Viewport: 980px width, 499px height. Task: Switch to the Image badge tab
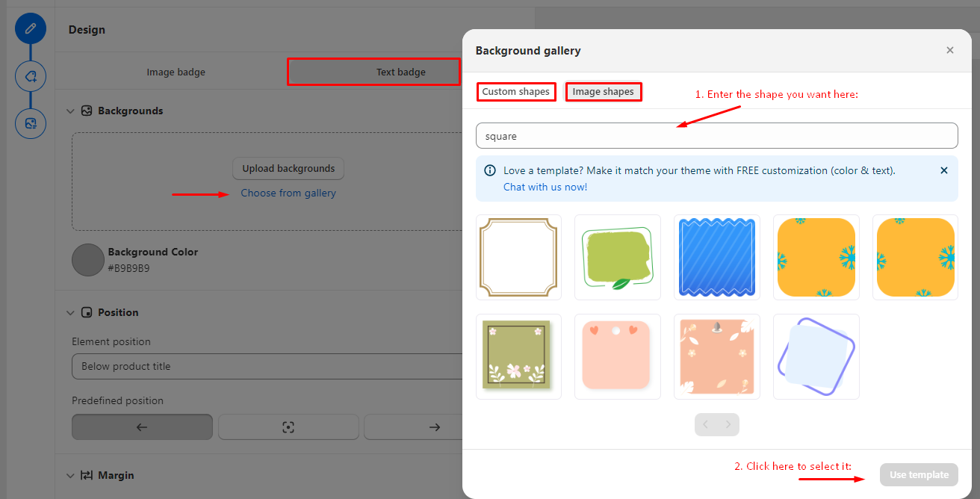pyautogui.click(x=176, y=72)
